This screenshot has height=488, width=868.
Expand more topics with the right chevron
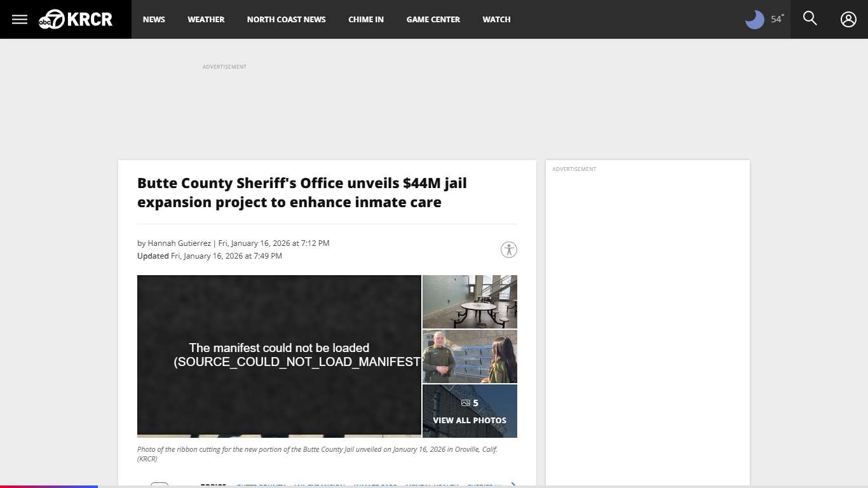pos(512,485)
